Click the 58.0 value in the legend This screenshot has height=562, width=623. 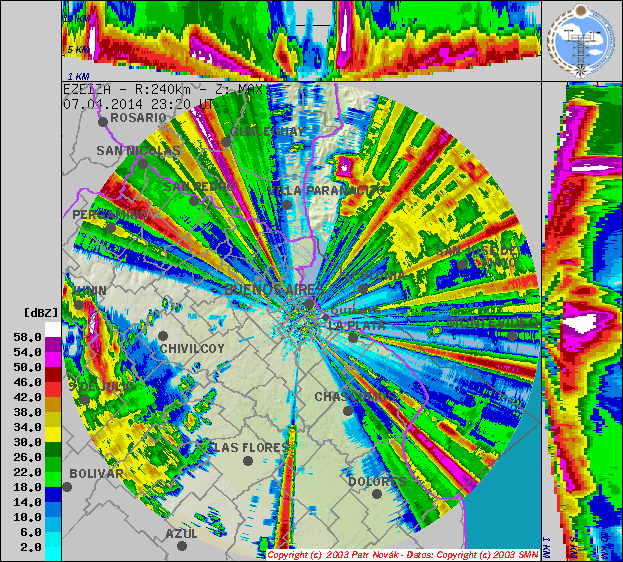tap(27, 337)
